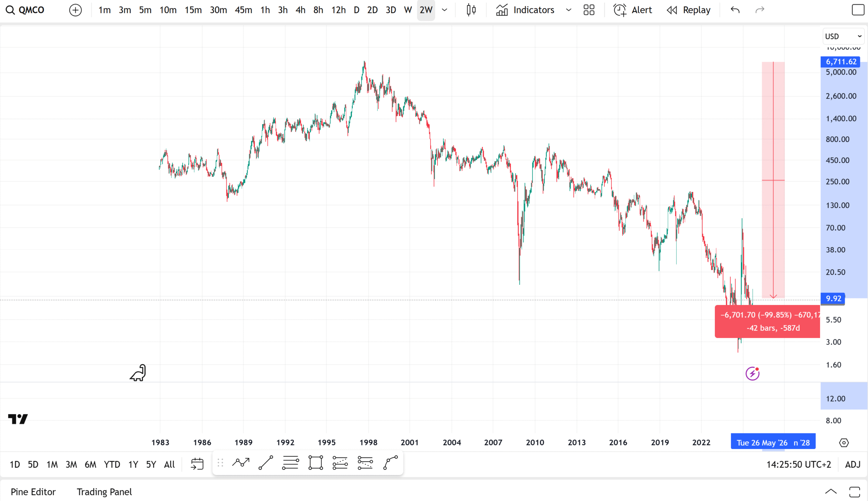Open the layout grid selector

589,10
